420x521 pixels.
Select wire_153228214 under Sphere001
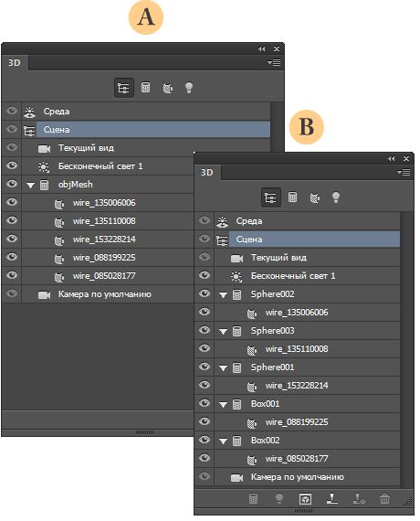tap(307, 386)
